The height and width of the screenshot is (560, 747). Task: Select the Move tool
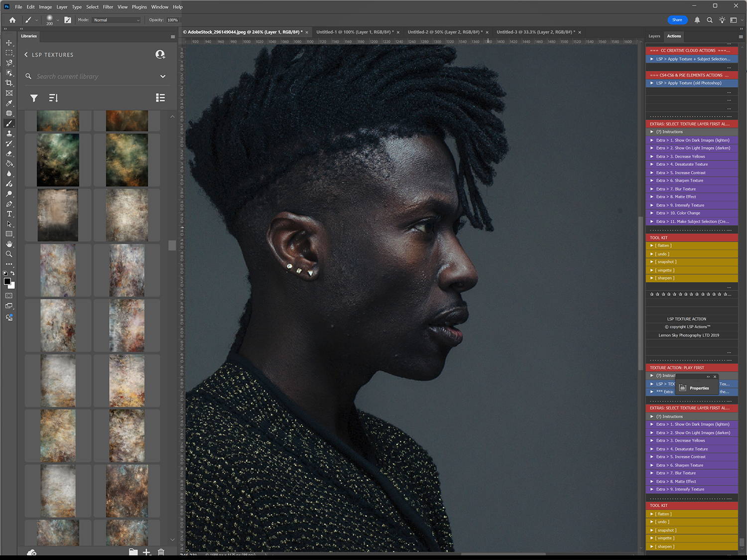9,43
